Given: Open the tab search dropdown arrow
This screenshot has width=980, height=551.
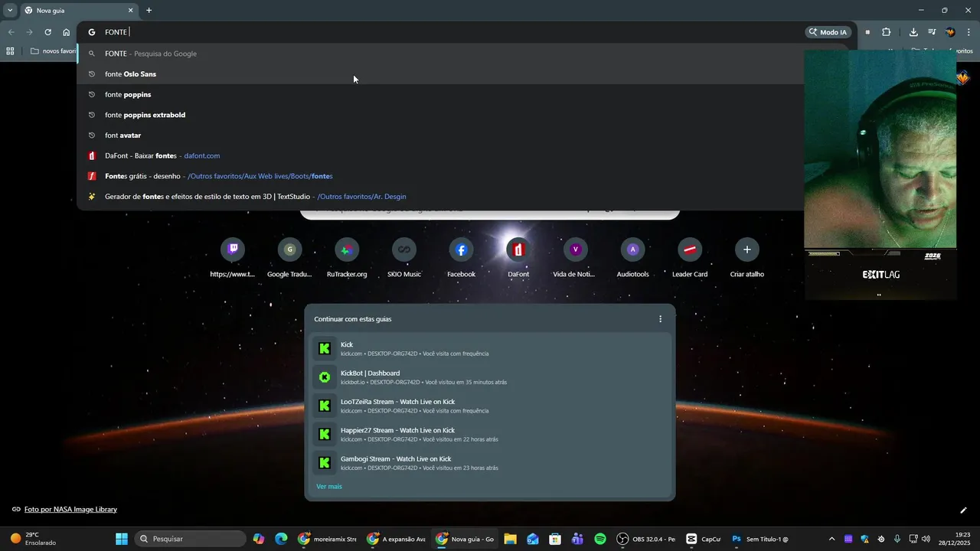Looking at the screenshot, I should coord(10,11).
